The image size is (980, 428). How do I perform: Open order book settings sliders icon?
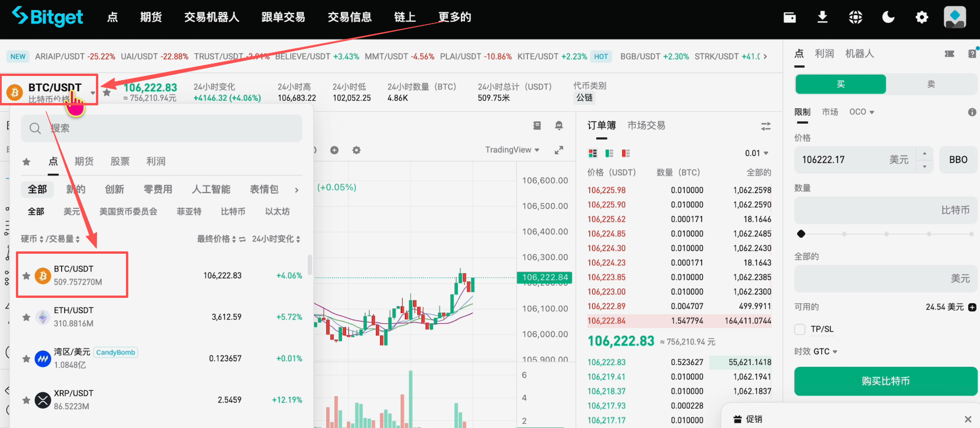coord(765,126)
